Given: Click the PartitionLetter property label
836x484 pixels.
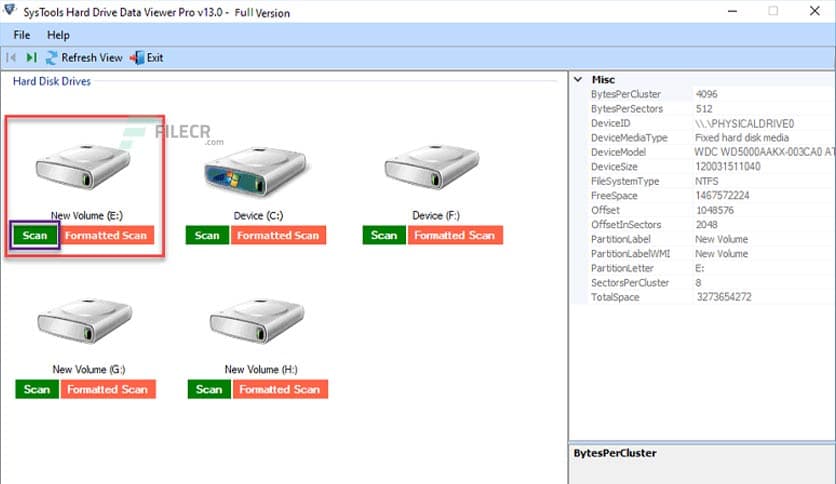Looking at the screenshot, I should (622, 268).
